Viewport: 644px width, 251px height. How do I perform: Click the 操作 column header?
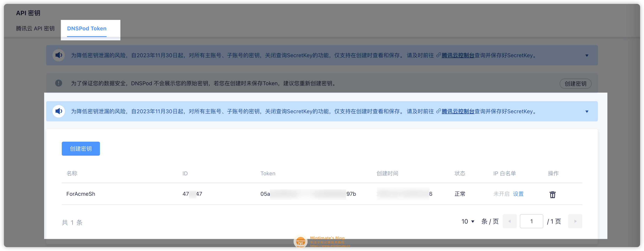(x=553, y=173)
